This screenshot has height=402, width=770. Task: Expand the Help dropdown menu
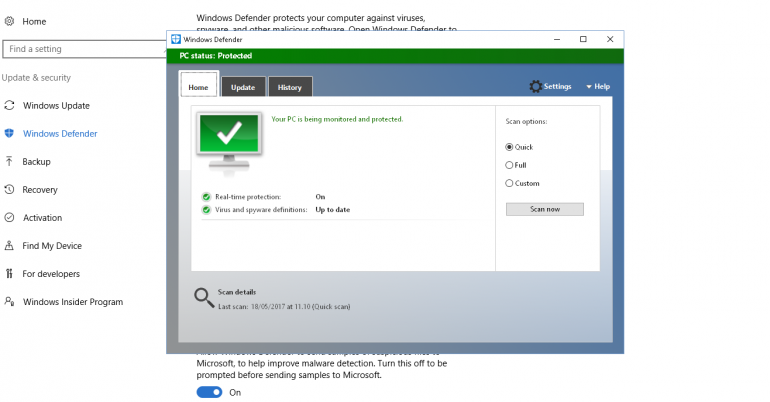(598, 87)
